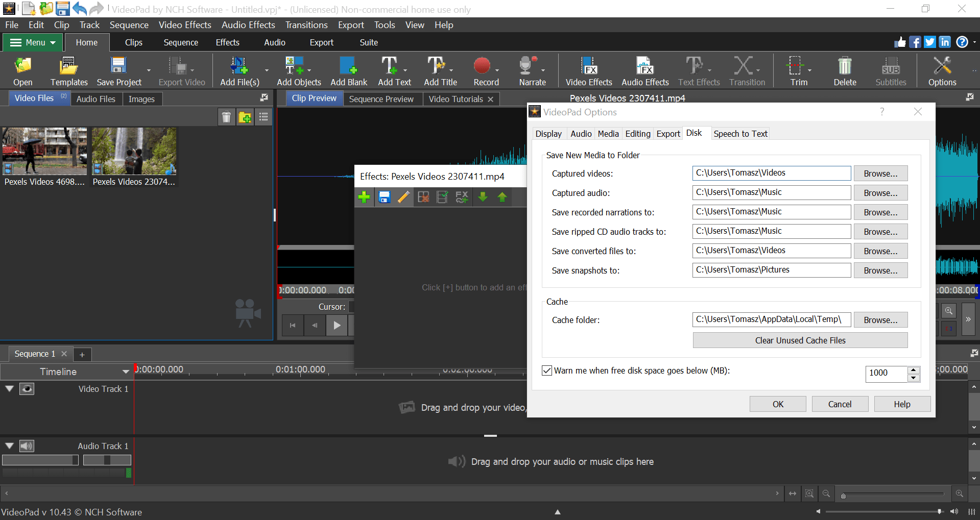Viewport: 980px width, 520px height.
Task: Save effect chain with the blue floppy icon
Action: tap(385, 197)
